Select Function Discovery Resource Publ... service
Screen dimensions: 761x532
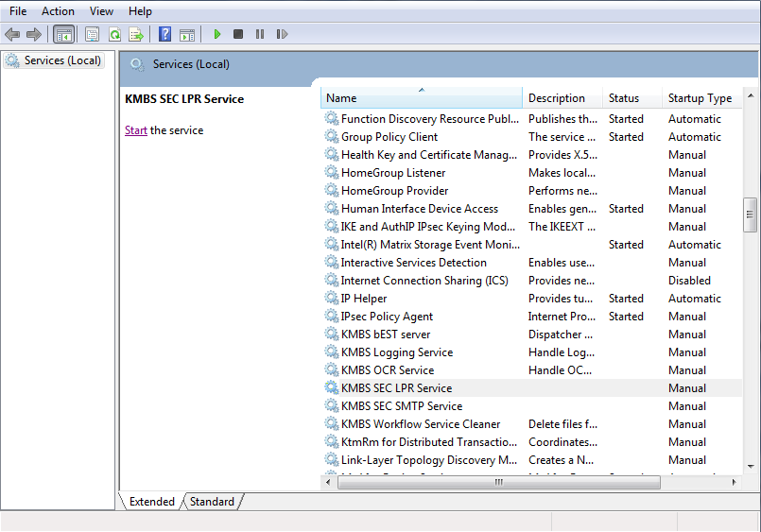tap(532, 118)
